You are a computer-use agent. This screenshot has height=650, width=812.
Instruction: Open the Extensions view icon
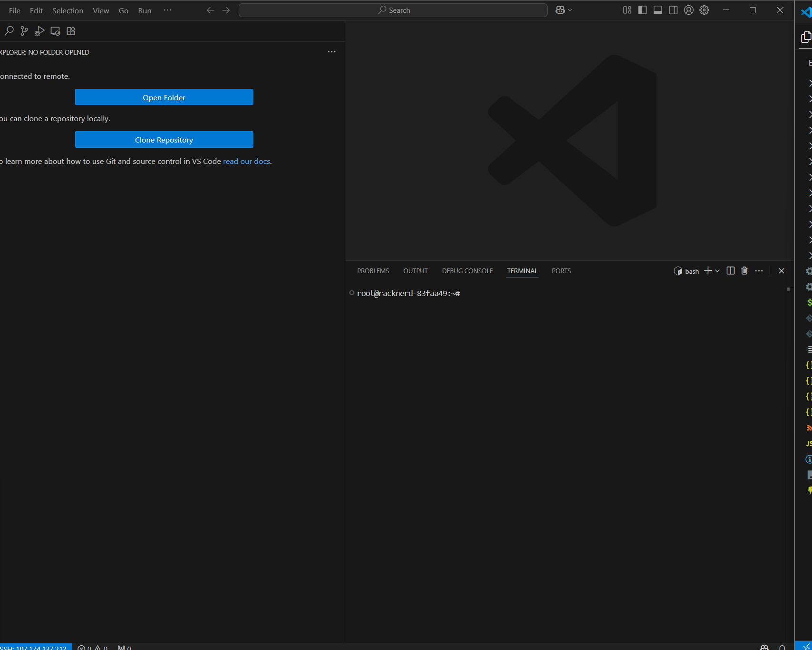(x=71, y=31)
